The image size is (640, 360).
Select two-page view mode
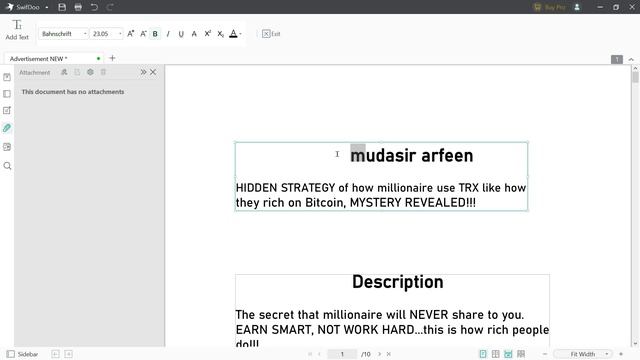[496, 354]
